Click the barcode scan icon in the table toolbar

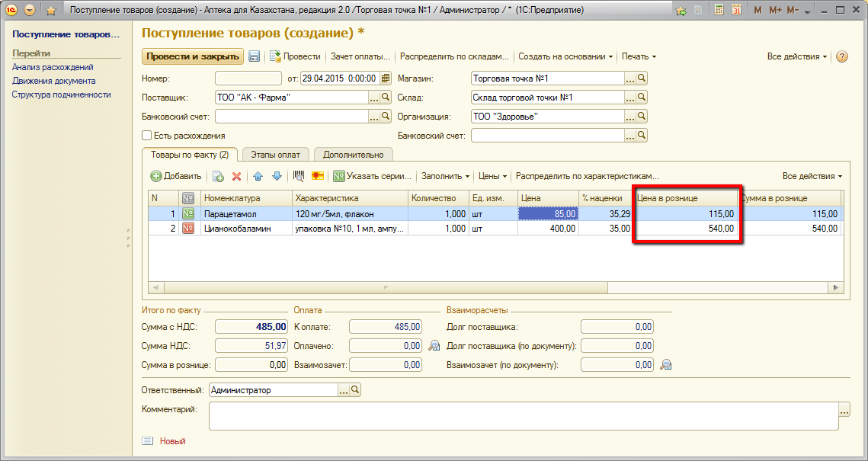(299, 176)
